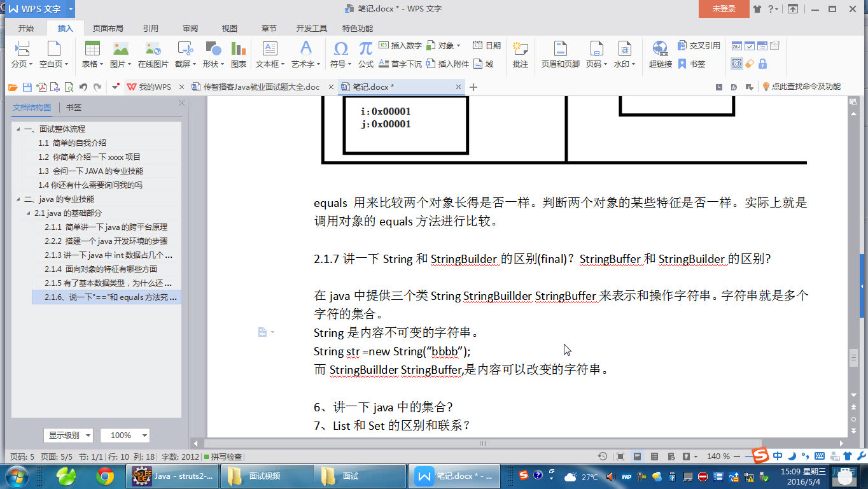Click the 水印 watermark icon
Screen dimensions: 868x489
624,48
